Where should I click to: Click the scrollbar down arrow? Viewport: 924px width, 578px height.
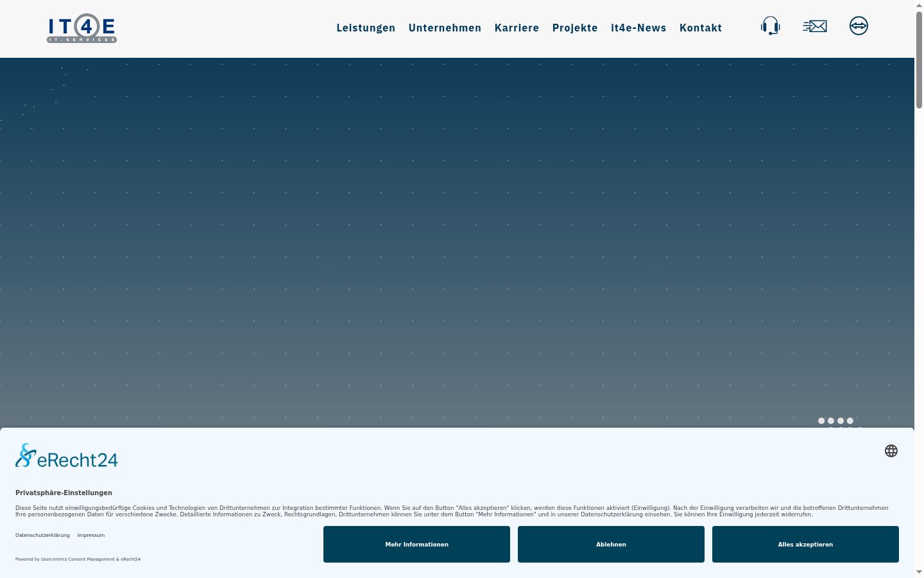coord(919,572)
